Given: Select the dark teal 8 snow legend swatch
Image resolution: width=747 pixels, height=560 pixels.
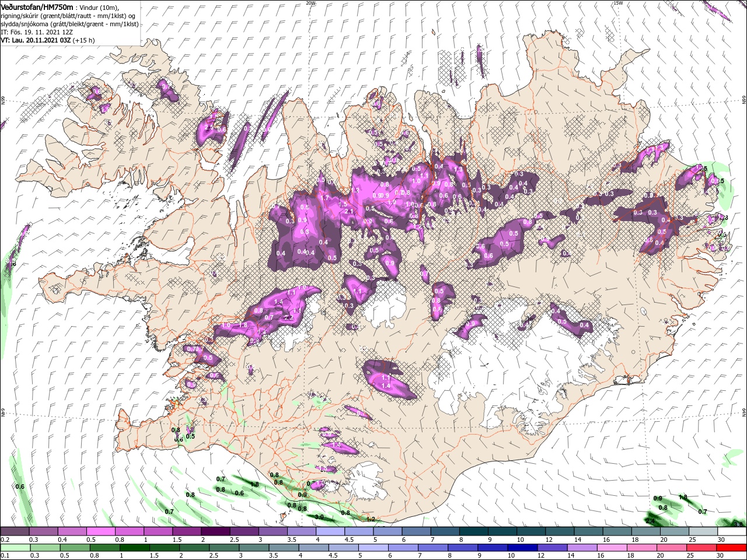Looking at the screenshot, I should 474,531.
